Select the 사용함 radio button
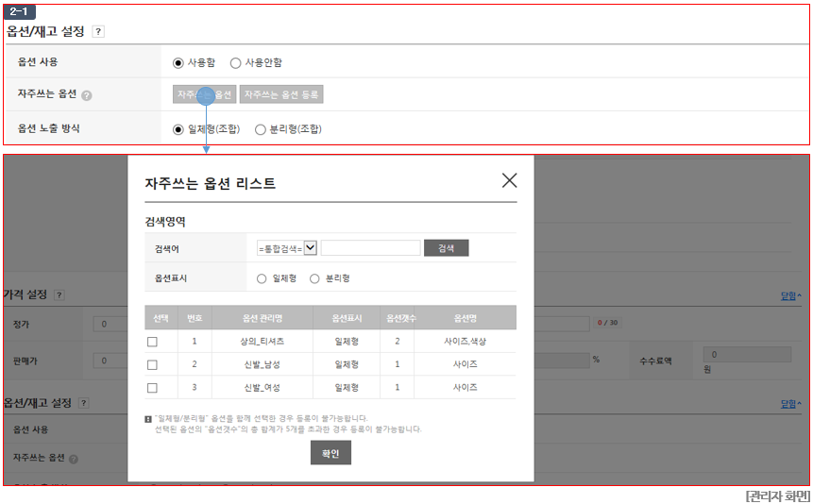The height and width of the screenshot is (504, 813). tap(178, 62)
